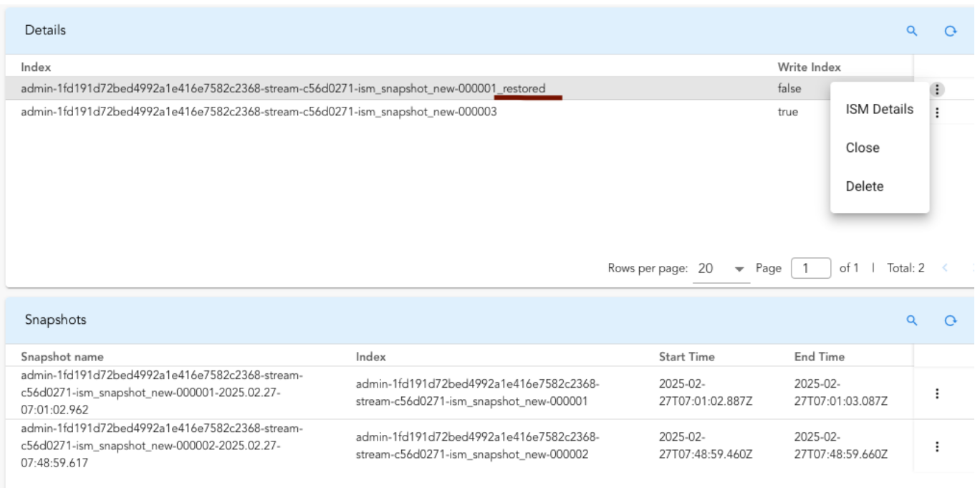Image resolution: width=980 pixels, height=488 pixels.
Task: Select Close in the index context menu
Action: tap(863, 148)
